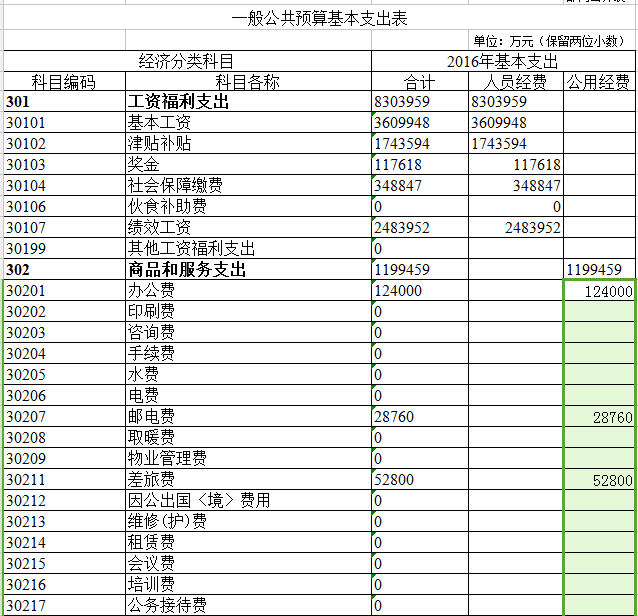Image resolution: width=638 pixels, height=616 pixels.
Task: Click the 公用经费 column header
Action: [599, 82]
